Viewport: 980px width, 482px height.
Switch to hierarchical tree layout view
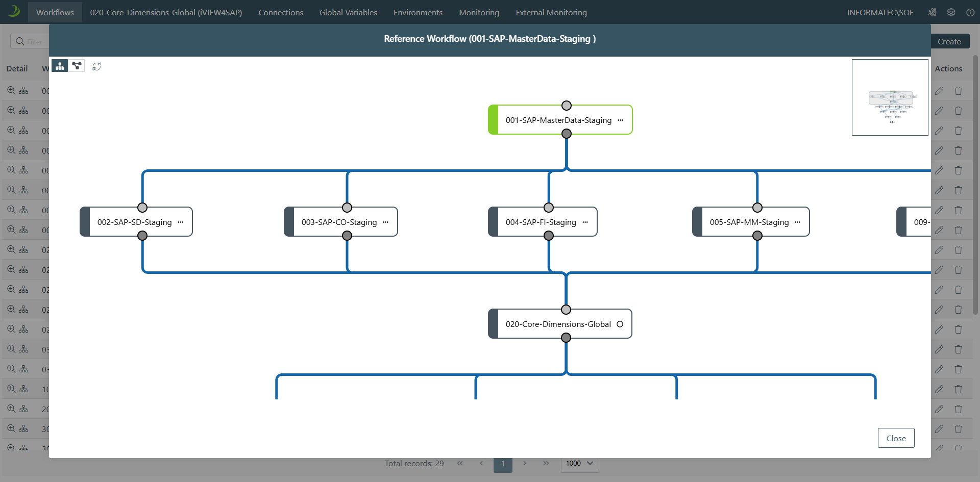click(60, 66)
